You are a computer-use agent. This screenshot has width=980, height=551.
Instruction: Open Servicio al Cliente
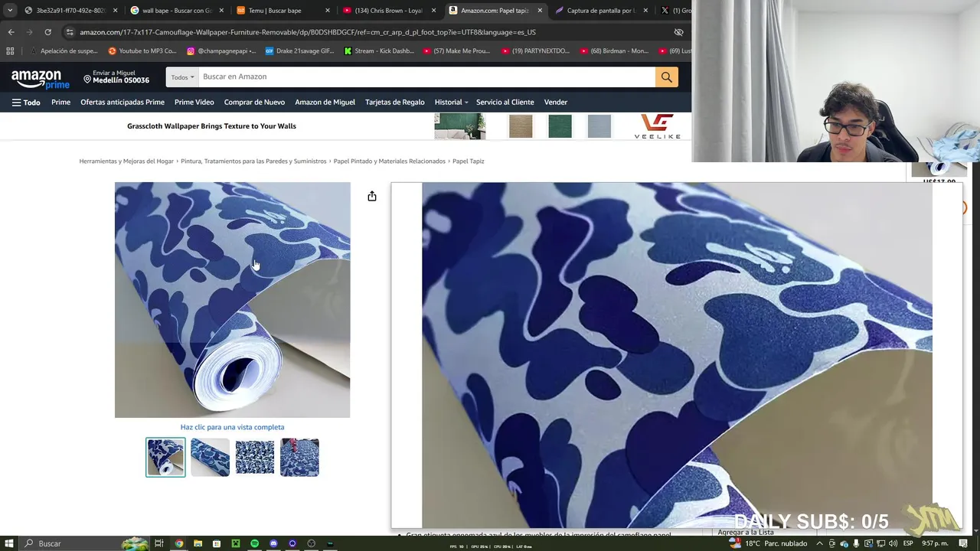505,102
